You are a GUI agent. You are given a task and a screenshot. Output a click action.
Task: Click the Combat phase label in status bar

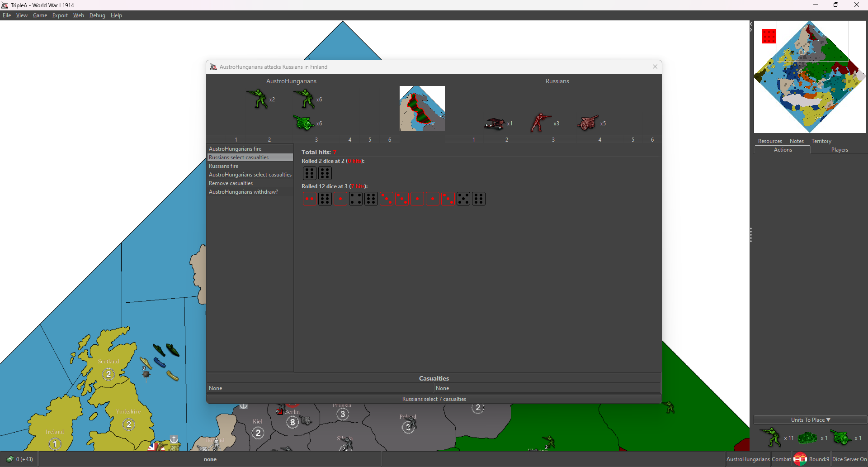click(x=781, y=459)
